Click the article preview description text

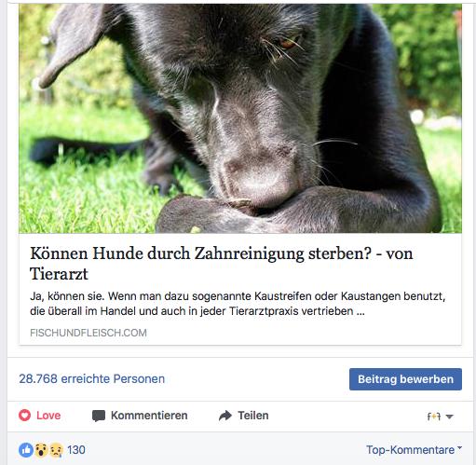[238, 304]
